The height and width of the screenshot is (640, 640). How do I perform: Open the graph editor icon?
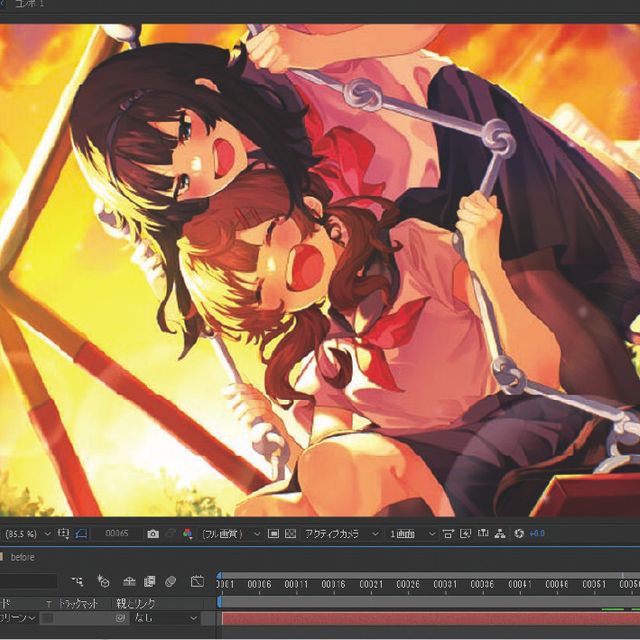click(197, 581)
